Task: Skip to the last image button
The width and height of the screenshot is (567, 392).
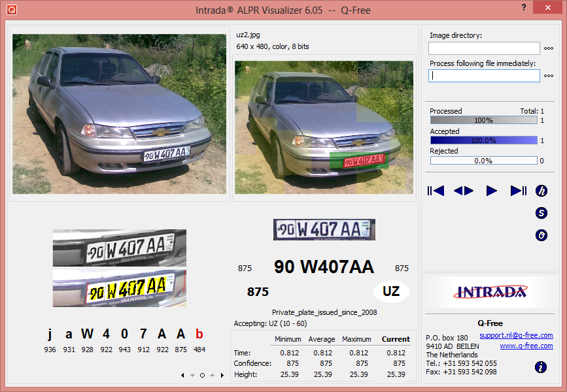Action: pos(518,191)
